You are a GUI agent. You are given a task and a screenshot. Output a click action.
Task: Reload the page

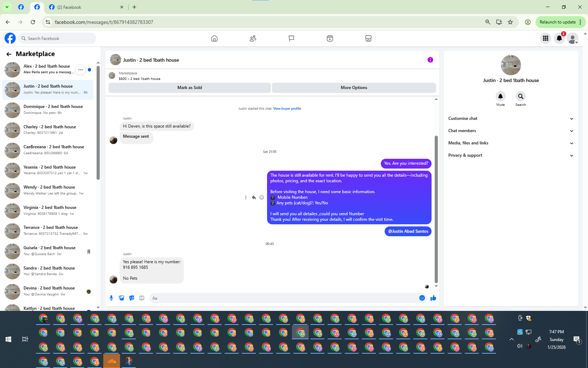pos(33,22)
